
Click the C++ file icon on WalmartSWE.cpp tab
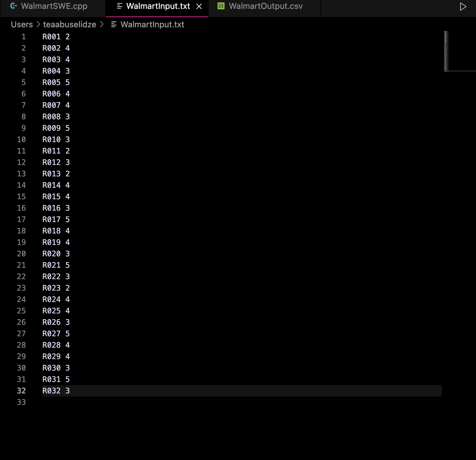tap(13, 6)
